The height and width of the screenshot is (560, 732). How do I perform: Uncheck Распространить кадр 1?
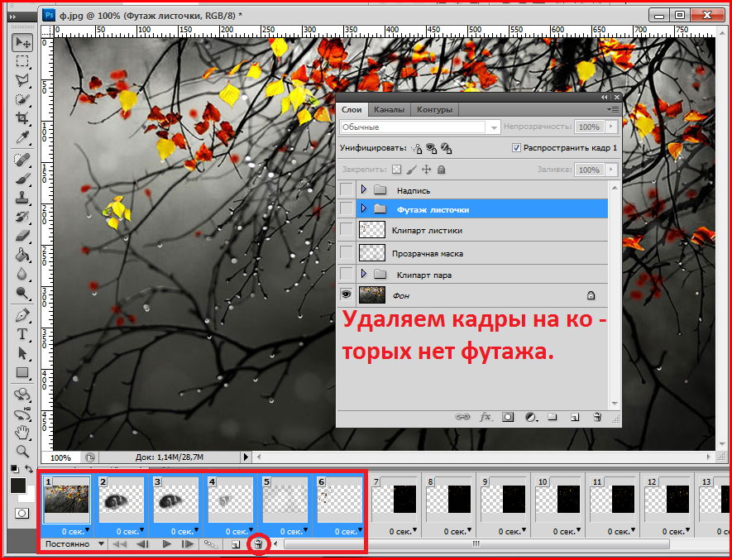tap(516, 147)
